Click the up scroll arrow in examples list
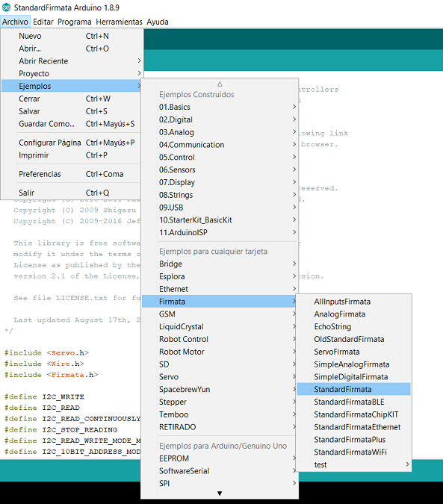The width and height of the screenshot is (443, 504). [220, 84]
